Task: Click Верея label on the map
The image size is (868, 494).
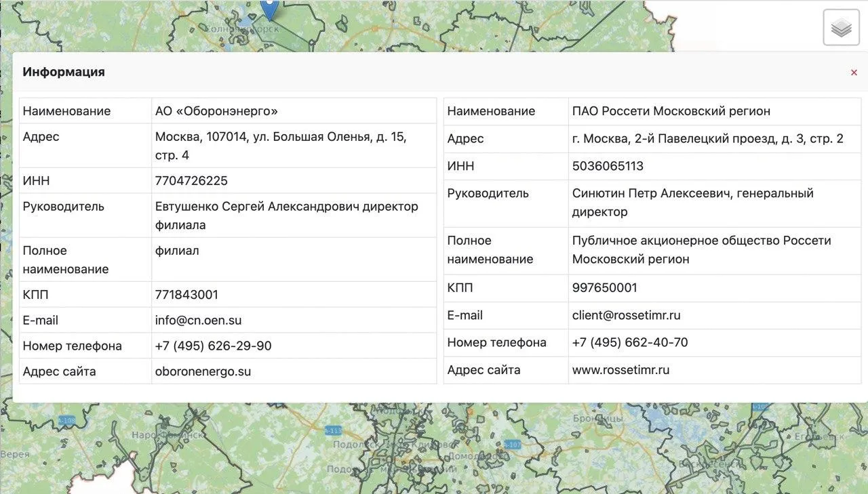Action: pyautogui.click(x=15, y=453)
